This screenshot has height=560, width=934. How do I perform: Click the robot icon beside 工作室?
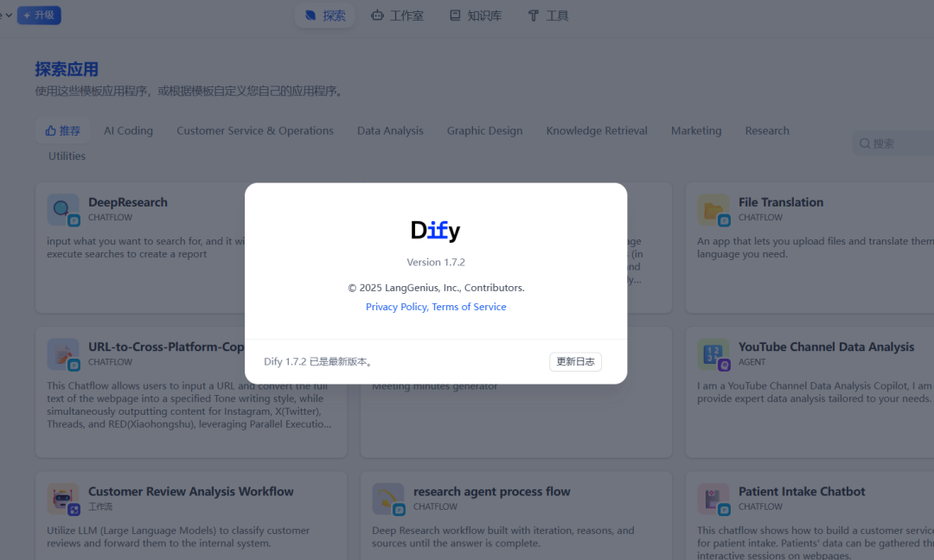point(377,16)
